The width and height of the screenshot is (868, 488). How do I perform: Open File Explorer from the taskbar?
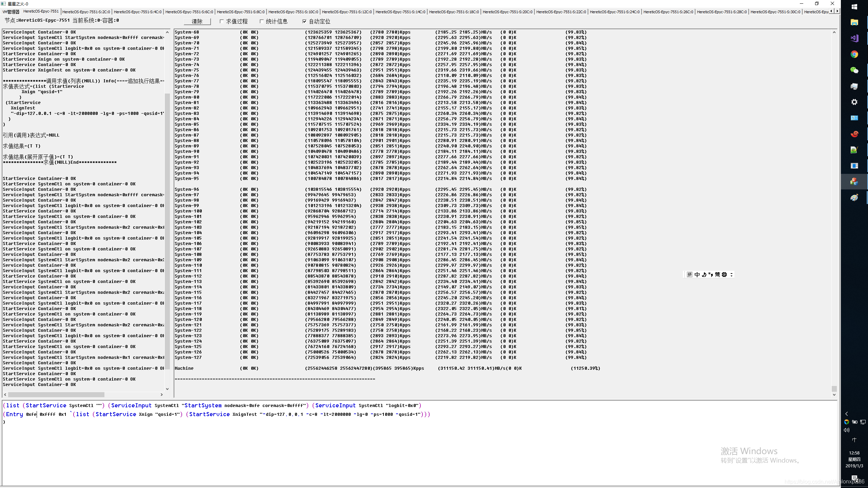click(854, 22)
